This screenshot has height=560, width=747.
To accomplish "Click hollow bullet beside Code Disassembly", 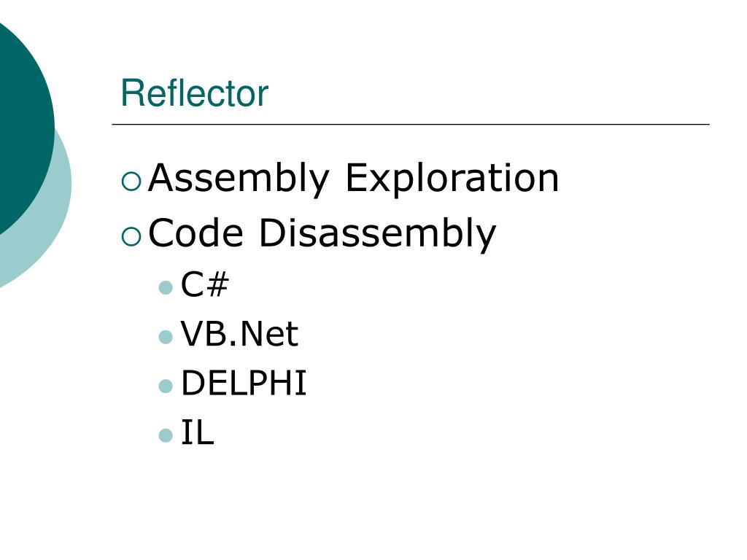I will click(131, 236).
